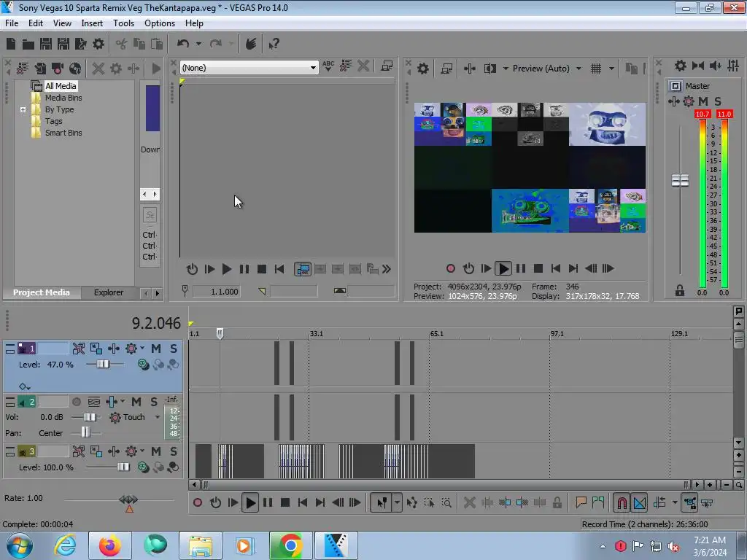Toggle Enable Snapping magnet button
This screenshot has width=747, height=560.
[622, 502]
